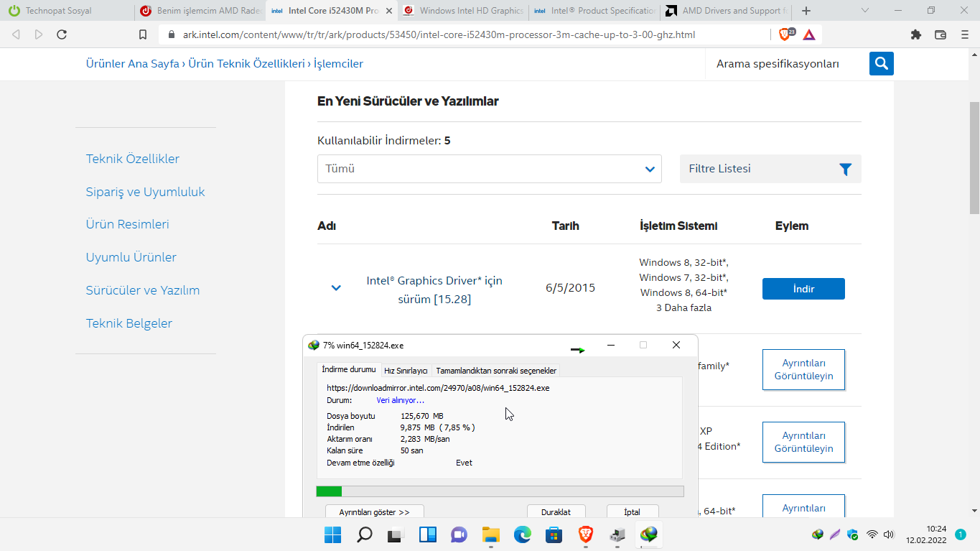Open Brave Rewards triangle icon
The width and height of the screenshot is (980, 551).
click(x=809, y=34)
